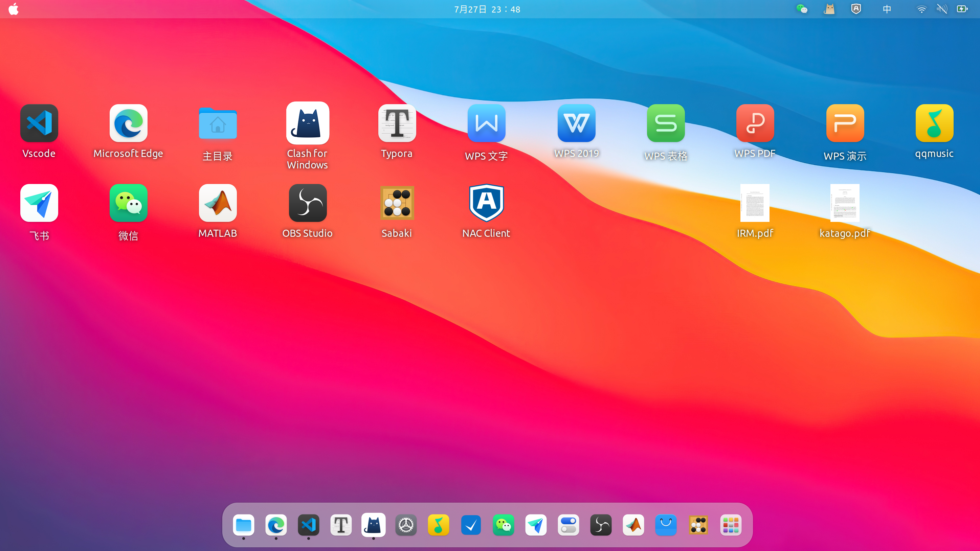This screenshot has height=551, width=980.
Task: Launch 飞书 desktop icon
Action: click(39, 203)
